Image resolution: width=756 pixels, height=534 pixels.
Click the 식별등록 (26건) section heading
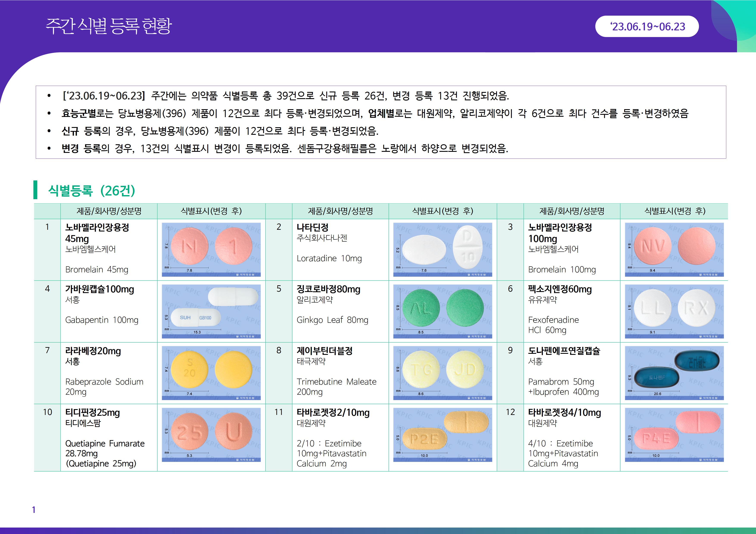click(92, 191)
